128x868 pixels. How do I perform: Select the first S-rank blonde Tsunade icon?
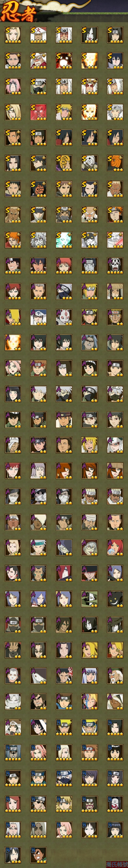click(x=13, y=35)
